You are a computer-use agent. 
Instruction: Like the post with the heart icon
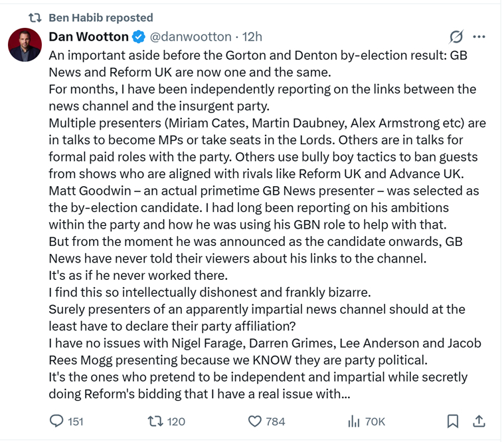255,421
